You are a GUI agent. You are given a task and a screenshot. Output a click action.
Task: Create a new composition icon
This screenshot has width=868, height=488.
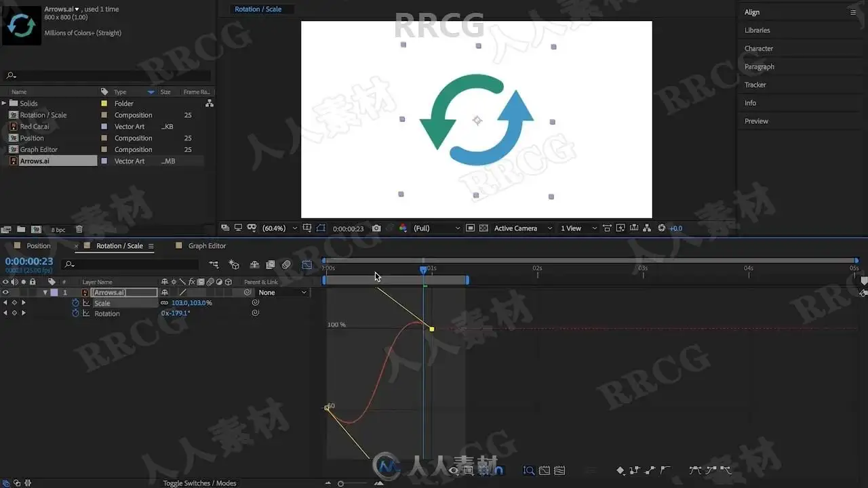click(x=36, y=230)
